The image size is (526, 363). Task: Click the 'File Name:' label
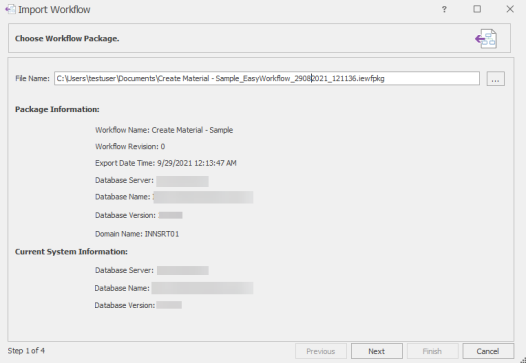(x=32, y=79)
